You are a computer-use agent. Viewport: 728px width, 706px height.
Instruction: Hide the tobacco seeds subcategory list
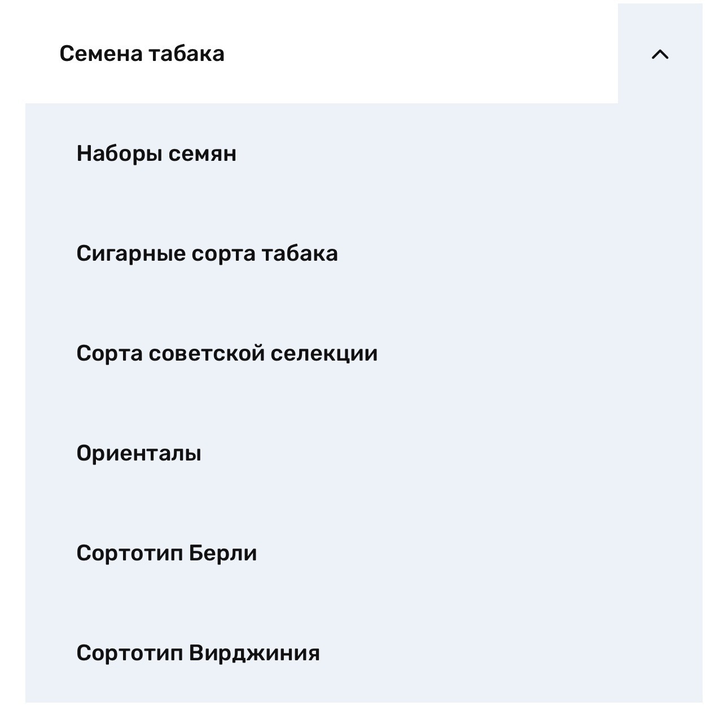[660, 54]
